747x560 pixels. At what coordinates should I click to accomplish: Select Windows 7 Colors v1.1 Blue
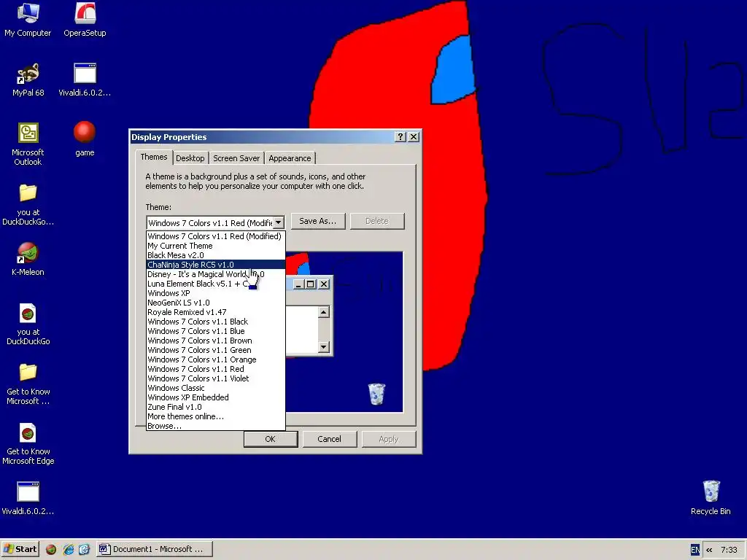pos(216,332)
